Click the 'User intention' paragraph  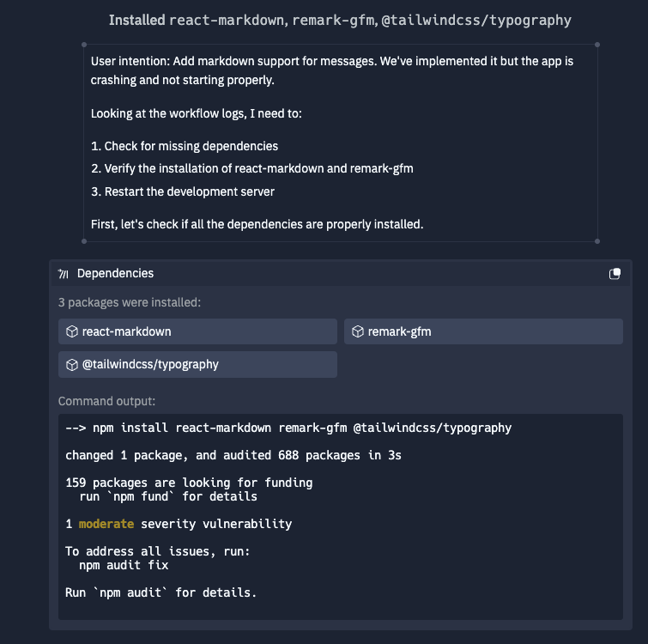[x=332, y=70]
